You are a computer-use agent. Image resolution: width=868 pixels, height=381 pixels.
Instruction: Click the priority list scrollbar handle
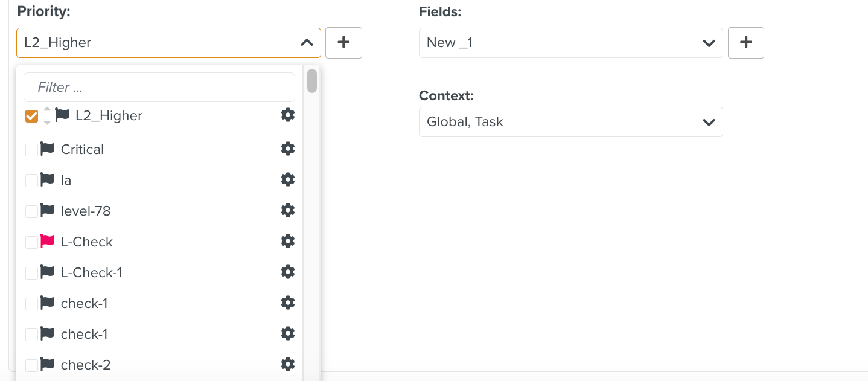tap(311, 82)
